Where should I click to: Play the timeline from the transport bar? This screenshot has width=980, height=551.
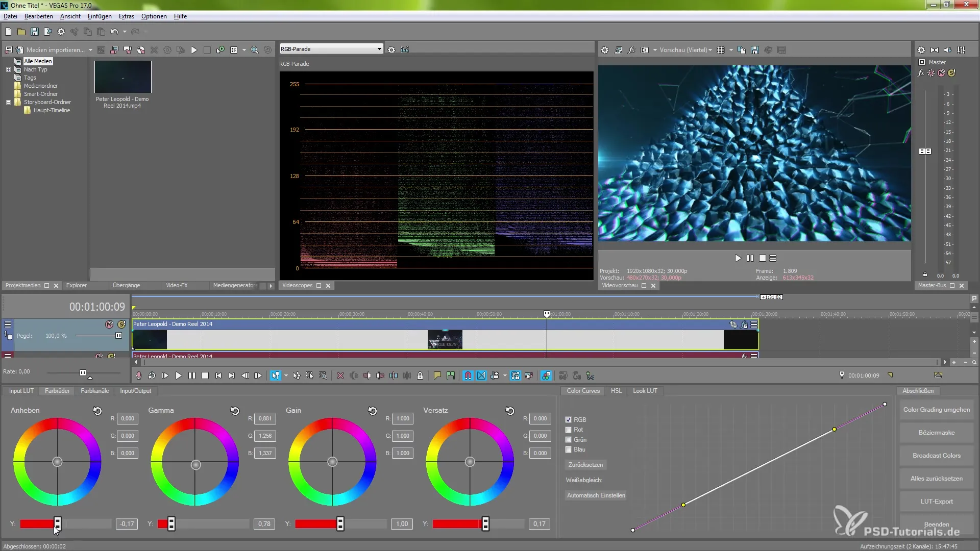click(x=179, y=375)
